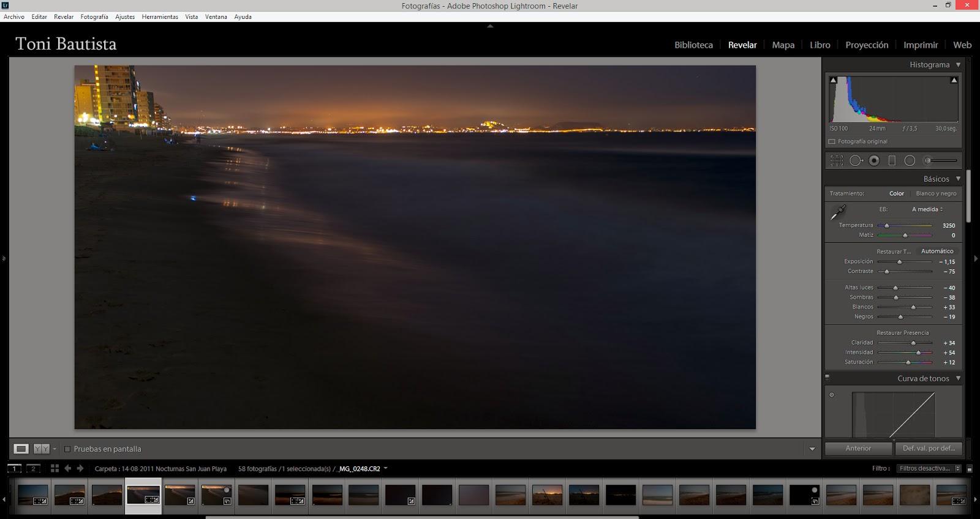Click Automático tone button
This screenshot has height=519, width=980.
(x=937, y=251)
